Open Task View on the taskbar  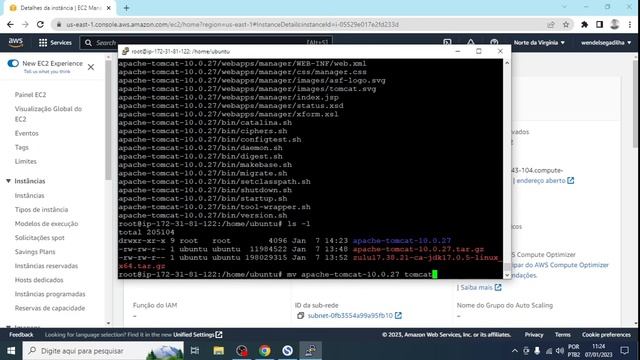pyautogui.click(x=195, y=351)
